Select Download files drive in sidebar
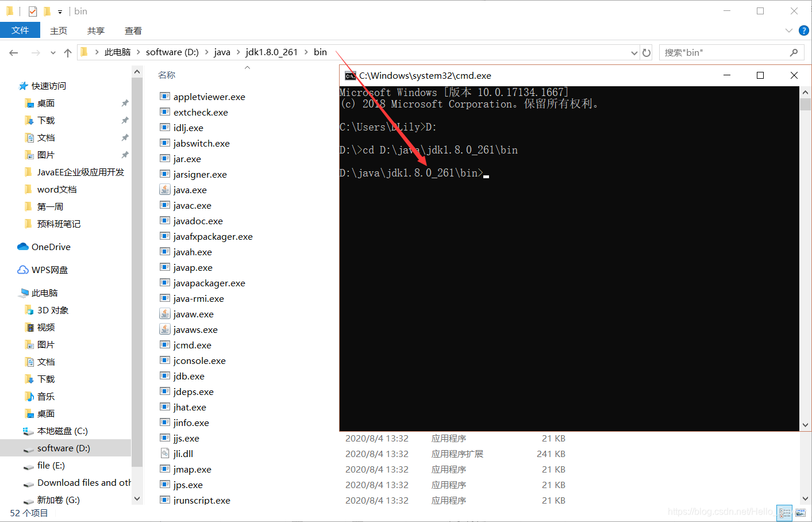Viewport: 812px width, 522px height. point(84,482)
